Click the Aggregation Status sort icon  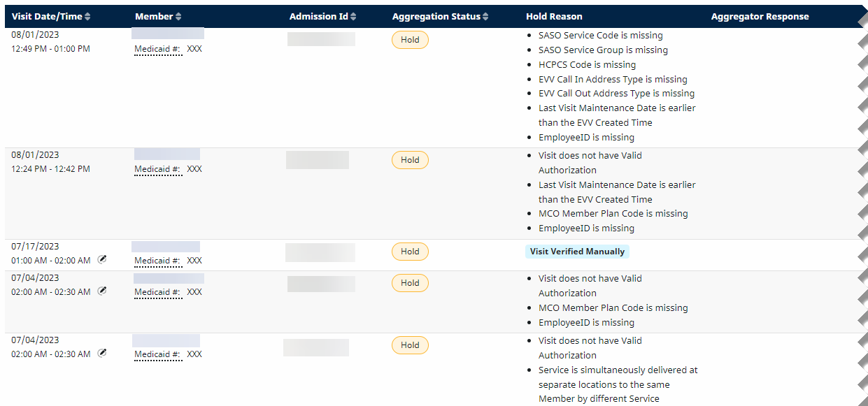(x=485, y=17)
